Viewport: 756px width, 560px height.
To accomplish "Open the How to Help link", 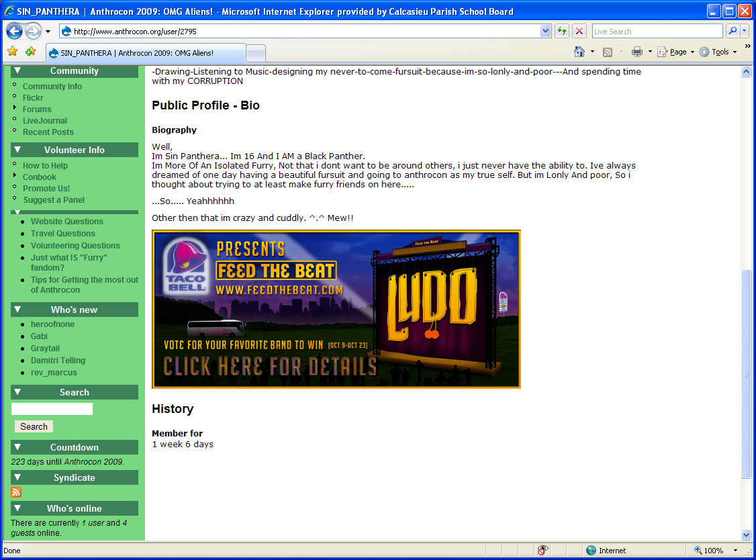I will tap(46, 165).
